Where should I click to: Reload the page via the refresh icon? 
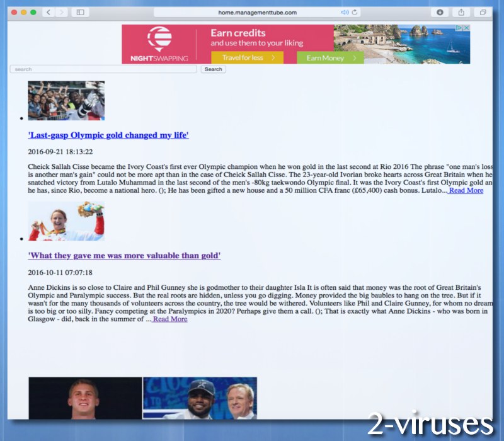point(353,11)
